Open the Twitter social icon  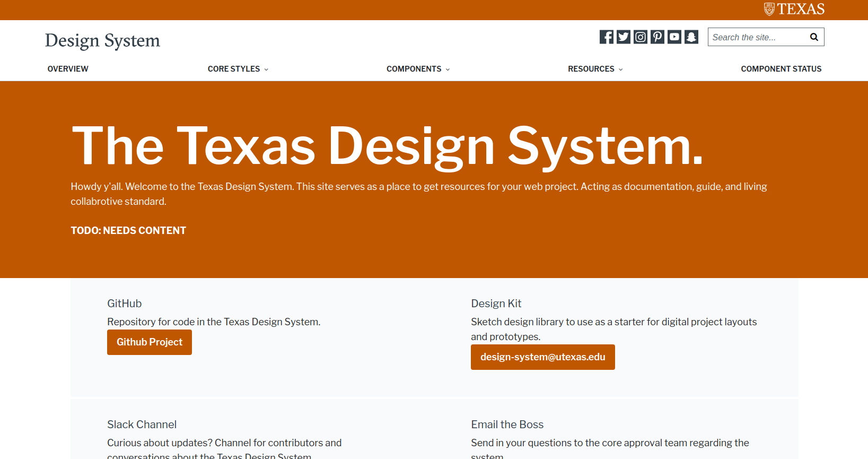coord(624,37)
